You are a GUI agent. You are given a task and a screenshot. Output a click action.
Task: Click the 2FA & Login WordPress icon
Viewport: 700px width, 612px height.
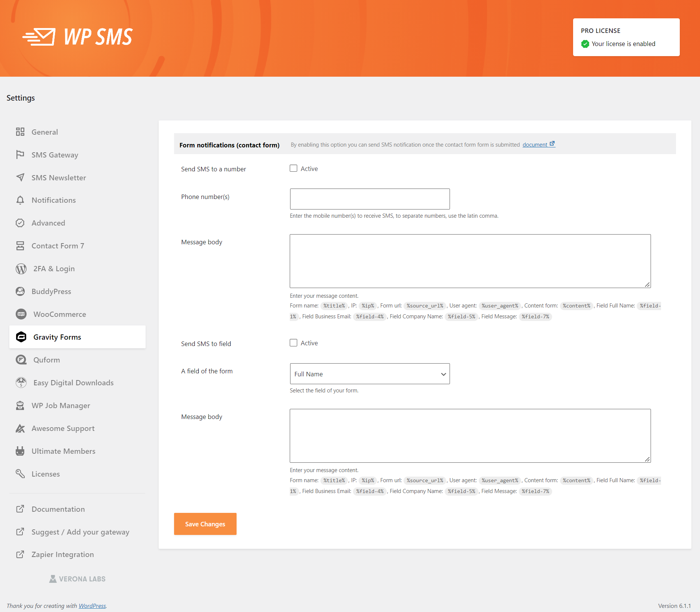21,269
